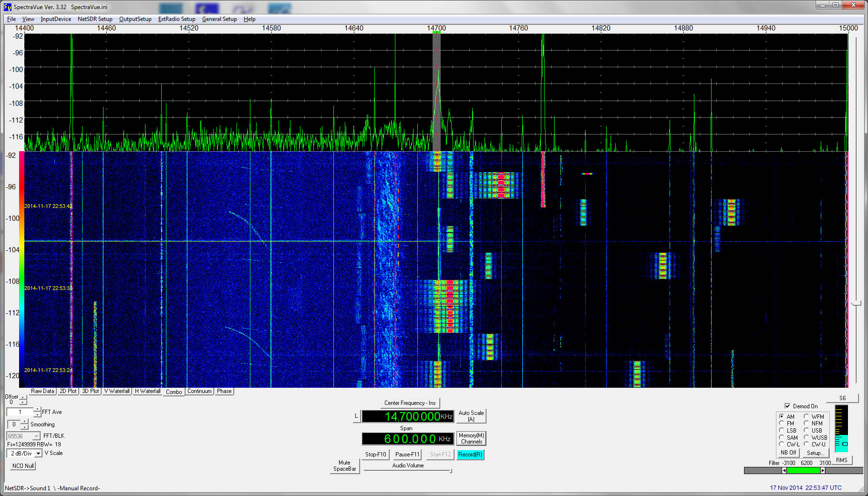
Task: Decrement the FFT Ave spinner
Action: click(37, 414)
